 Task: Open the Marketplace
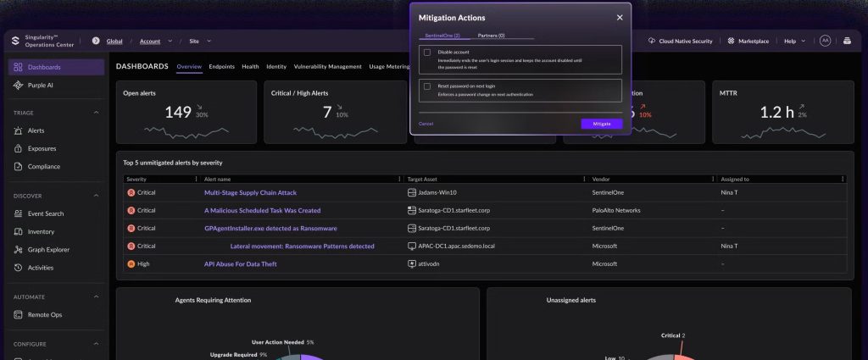pos(748,41)
